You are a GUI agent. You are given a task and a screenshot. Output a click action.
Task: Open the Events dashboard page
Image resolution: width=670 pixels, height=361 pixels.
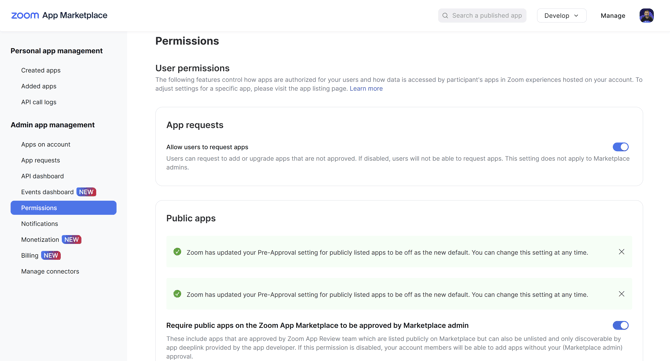tap(47, 192)
